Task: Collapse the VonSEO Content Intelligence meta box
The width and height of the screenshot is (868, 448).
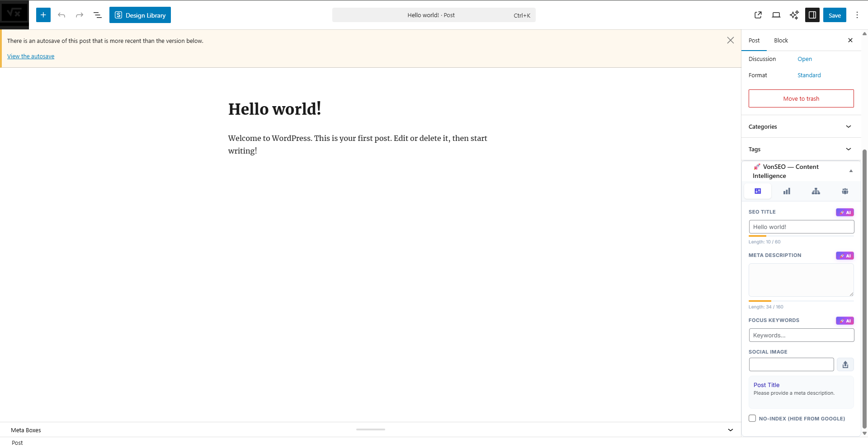Action: pyautogui.click(x=851, y=171)
